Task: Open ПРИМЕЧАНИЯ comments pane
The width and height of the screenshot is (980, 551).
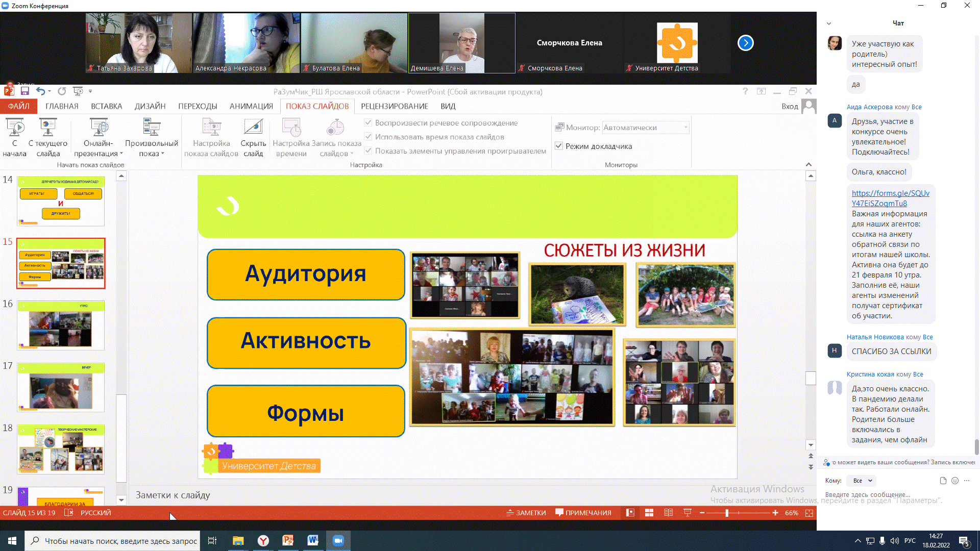Action: [x=583, y=513]
